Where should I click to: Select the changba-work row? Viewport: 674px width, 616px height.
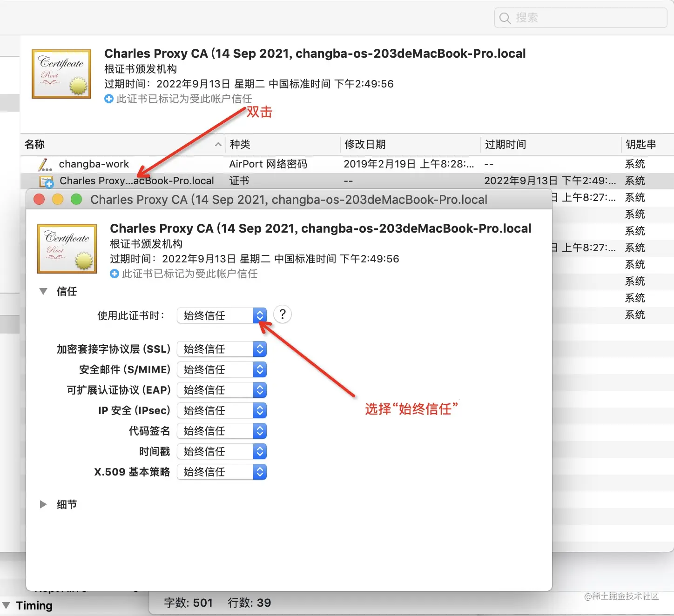pyautogui.click(x=347, y=164)
